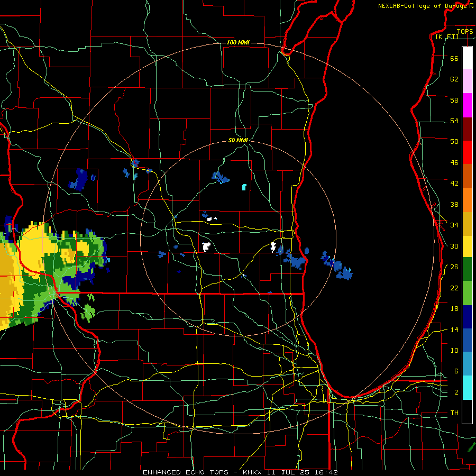
Task: Click the 30 value on the legend
Action: (x=454, y=246)
